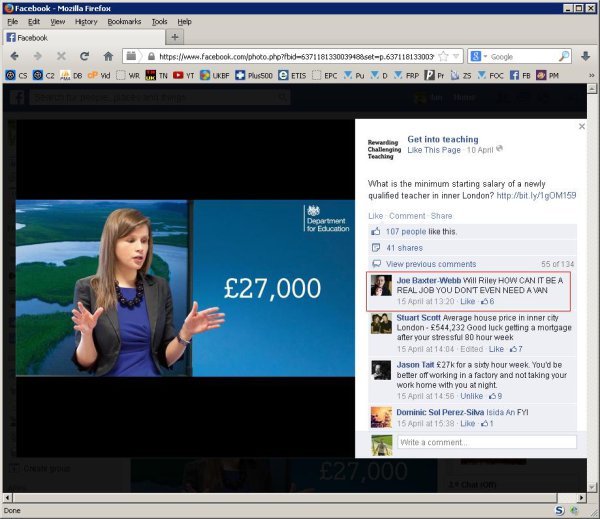The image size is (600, 519).
Task: Open the URL history dropdown arrow
Action: [455, 57]
